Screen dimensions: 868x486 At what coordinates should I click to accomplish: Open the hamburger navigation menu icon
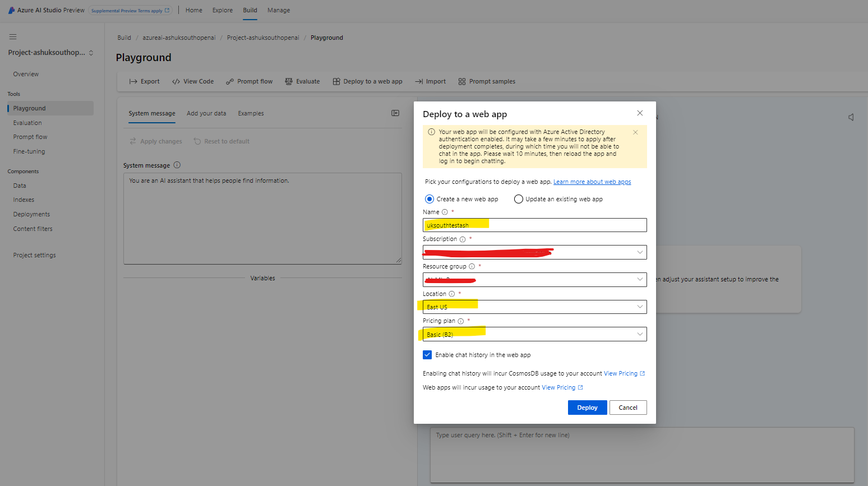(13, 37)
